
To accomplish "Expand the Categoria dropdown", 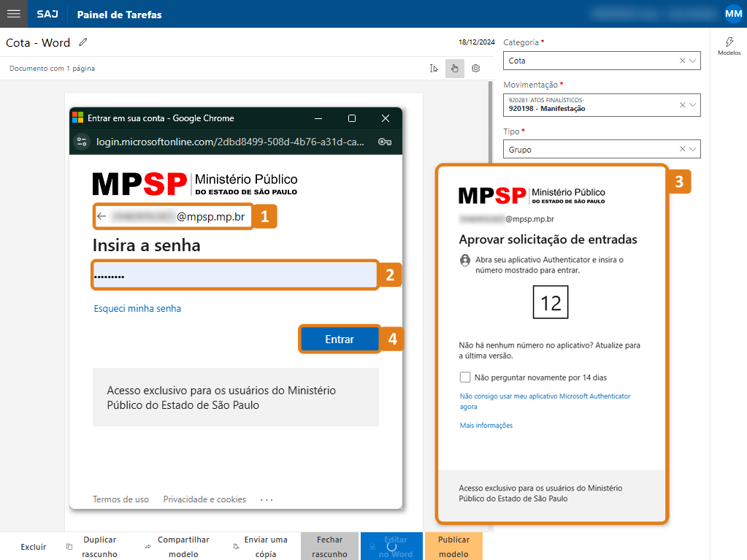I will (x=693, y=61).
